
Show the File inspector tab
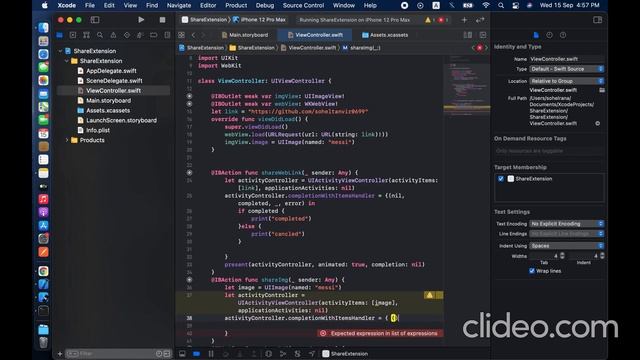point(536,35)
